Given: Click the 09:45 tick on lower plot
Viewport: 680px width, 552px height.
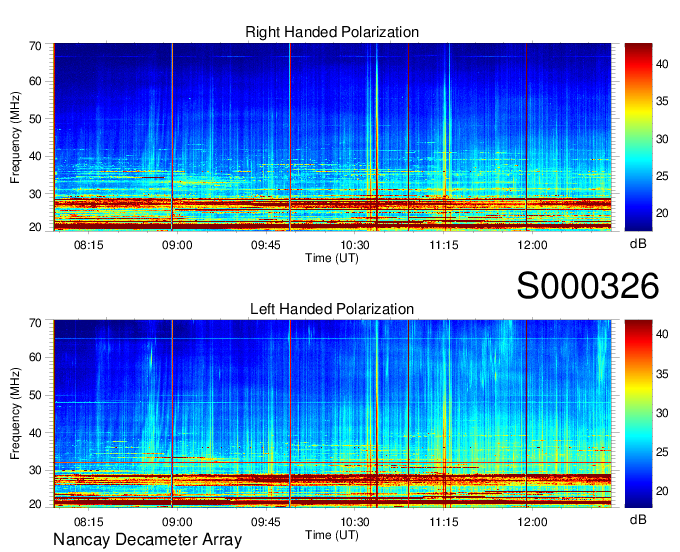Looking at the screenshot, I should tap(266, 522).
